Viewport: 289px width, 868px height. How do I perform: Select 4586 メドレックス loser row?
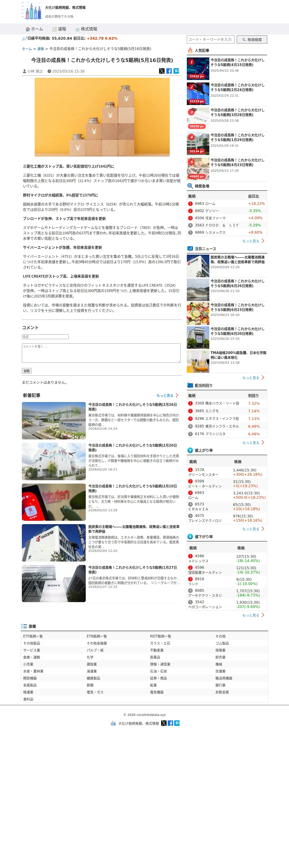pyautogui.click(x=227, y=558)
